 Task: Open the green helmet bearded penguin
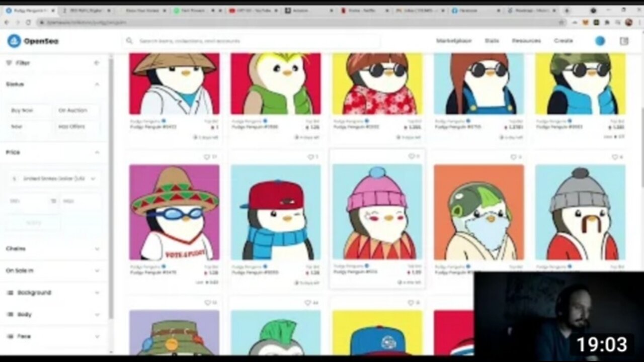click(479, 212)
